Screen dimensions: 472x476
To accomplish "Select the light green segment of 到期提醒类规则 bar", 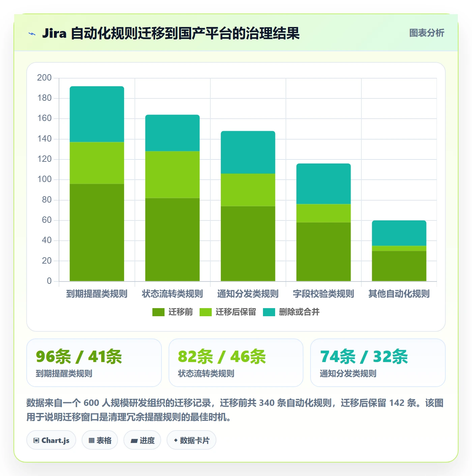I will (97, 163).
